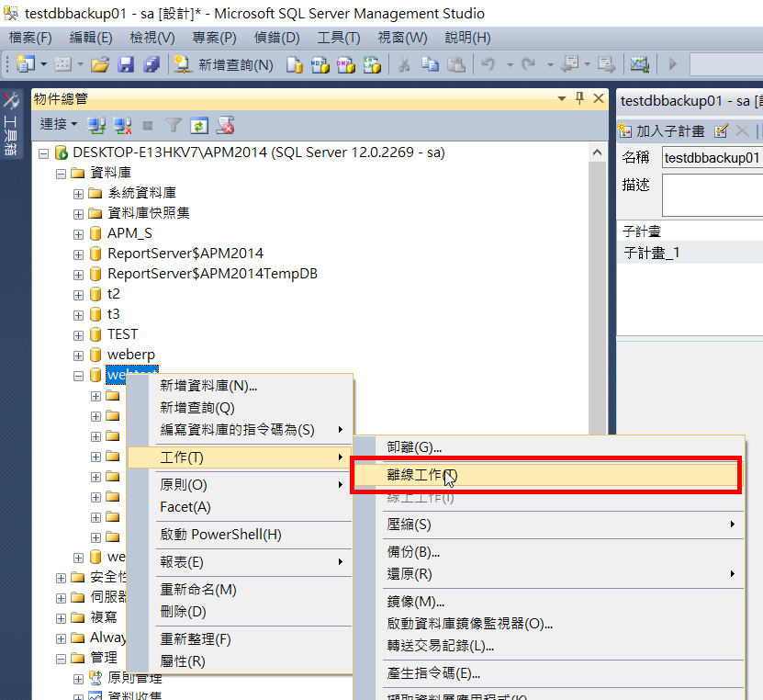Open the 視窗(W) menu

click(x=402, y=38)
